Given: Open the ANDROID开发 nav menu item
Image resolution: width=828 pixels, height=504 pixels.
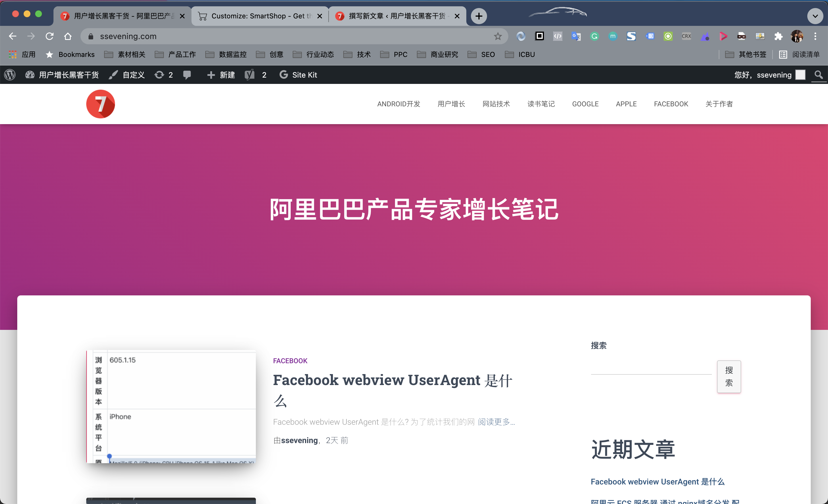Looking at the screenshot, I should click(398, 104).
